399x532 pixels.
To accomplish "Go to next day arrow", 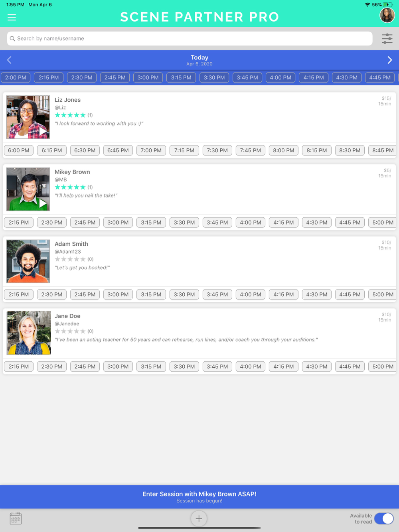I will pos(390,60).
